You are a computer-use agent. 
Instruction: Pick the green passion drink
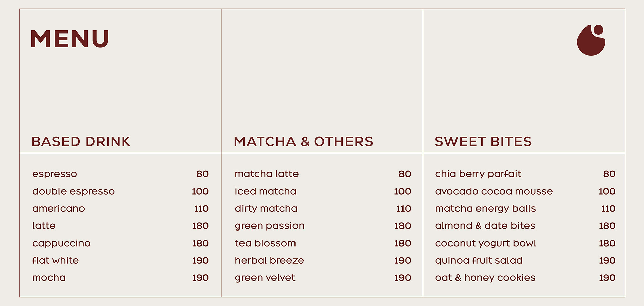point(270,226)
